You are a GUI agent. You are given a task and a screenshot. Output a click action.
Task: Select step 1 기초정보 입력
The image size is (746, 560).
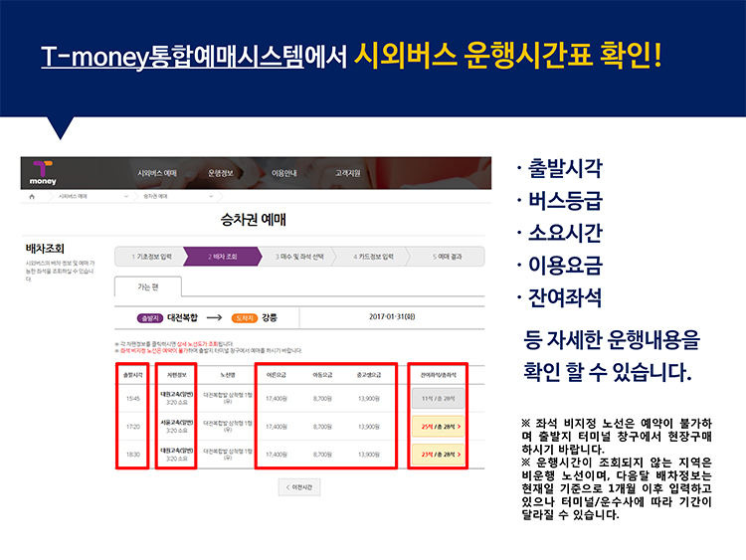pos(151,257)
